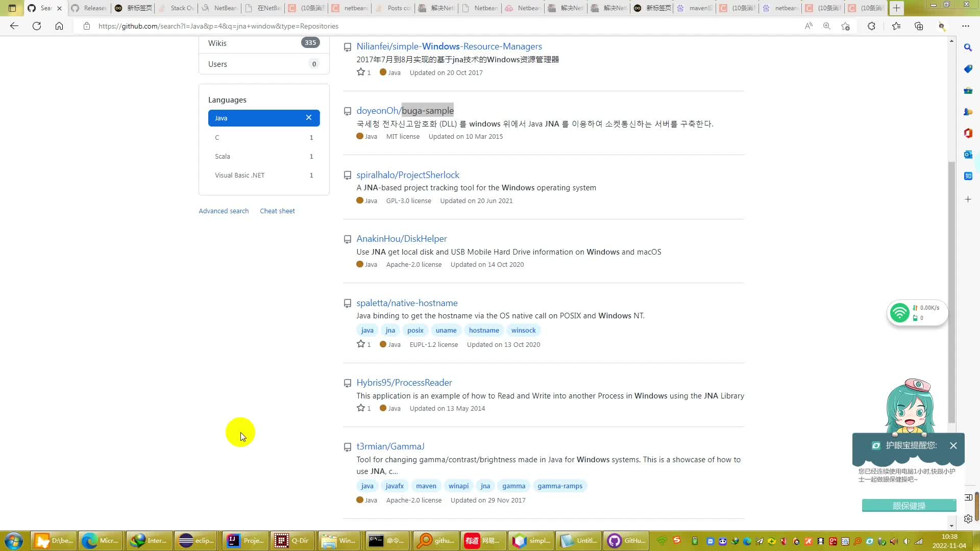
Task: Open browser settings ellipsis menu
Action: click(966, 26)
